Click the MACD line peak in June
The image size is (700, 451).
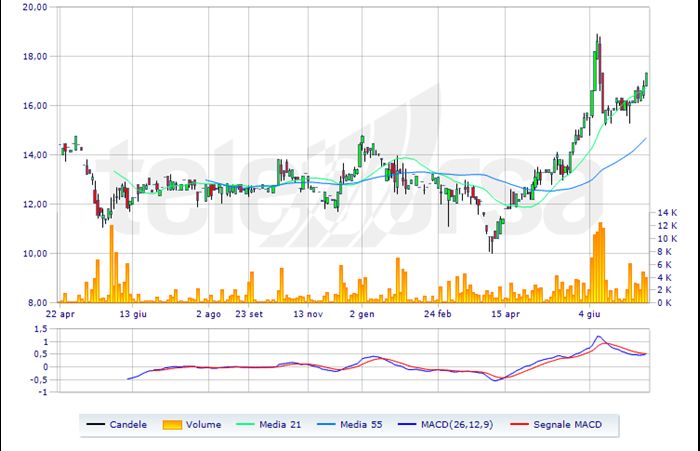point(598,336)
